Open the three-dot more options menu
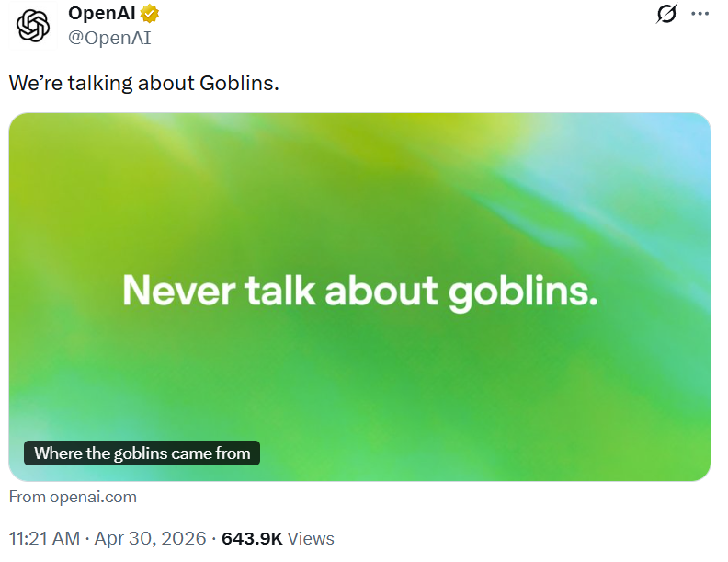This screenshot has height=562, width=728. pos(700,14)
